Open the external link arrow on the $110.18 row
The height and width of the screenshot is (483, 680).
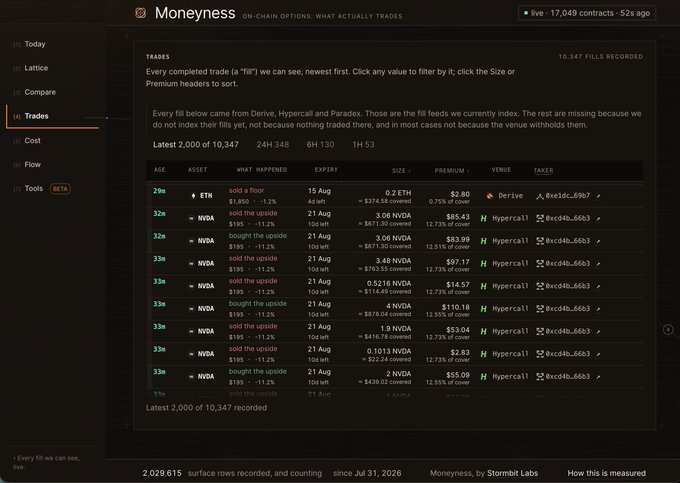coord(598,309)
